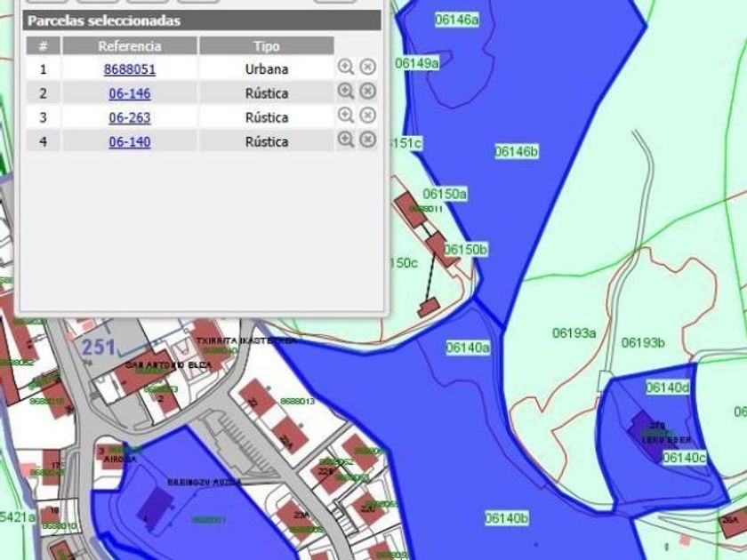This screenshot has height=560, width=747.
Task: Click subparcel 06193a on the map
Action: (x=574, y=333)
